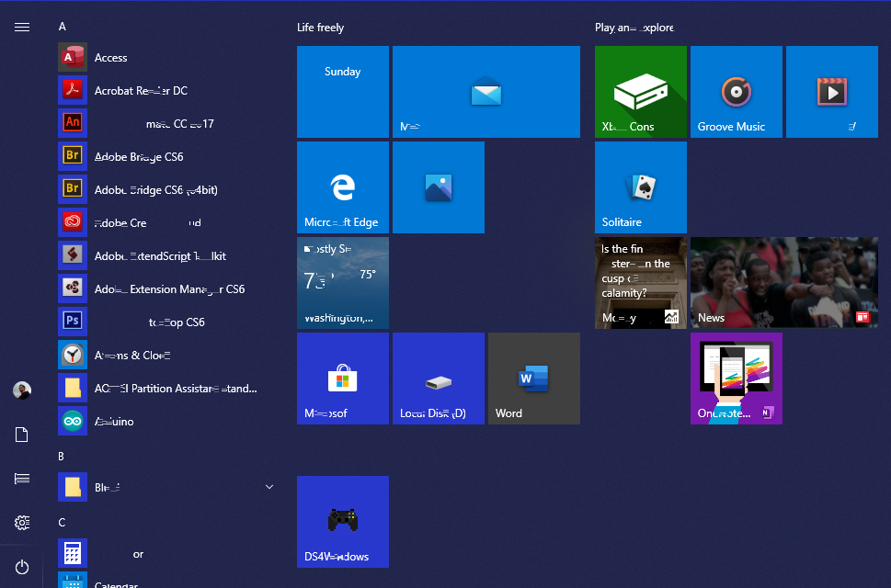Open Photoshop CS6
The height and width of the screenshot is (588, 891).
click(x=166, y=322)
